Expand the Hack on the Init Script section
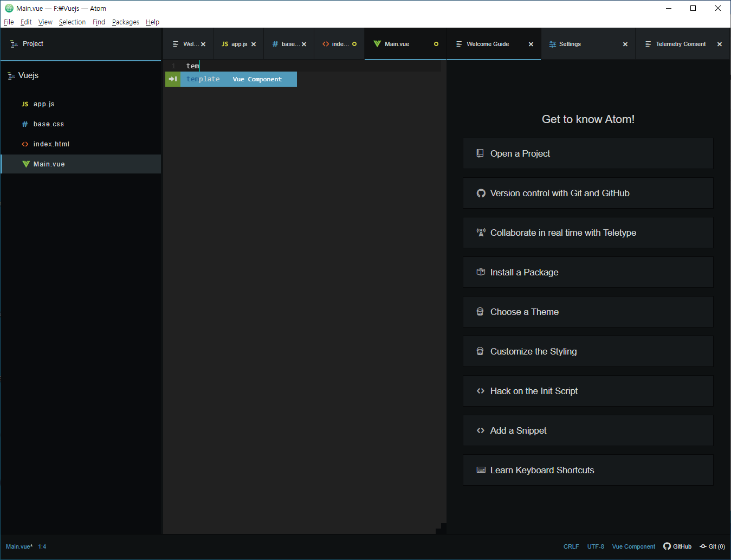Viewport: 731px width, 560px height. tap(588, 391)
